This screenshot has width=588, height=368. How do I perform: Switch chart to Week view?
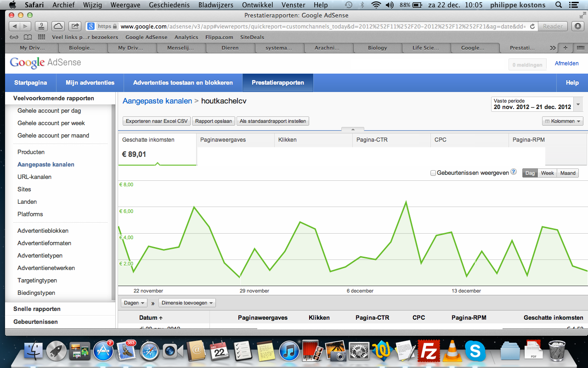547,173
